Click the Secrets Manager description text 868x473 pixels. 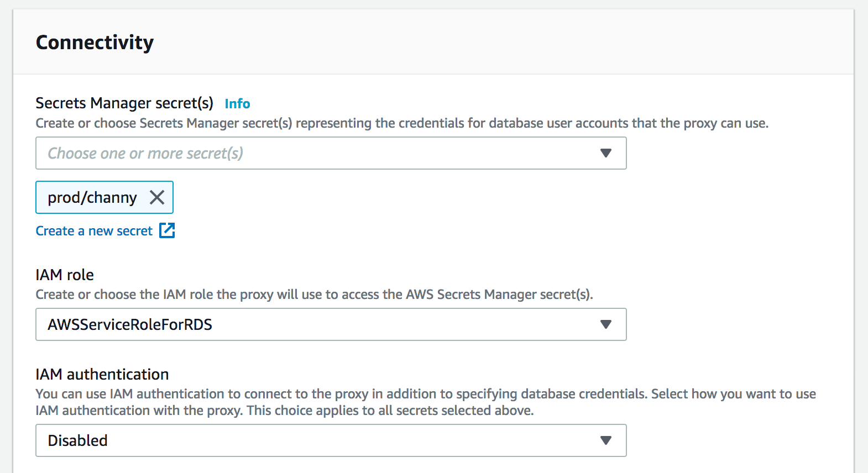(x=402, y=123)
